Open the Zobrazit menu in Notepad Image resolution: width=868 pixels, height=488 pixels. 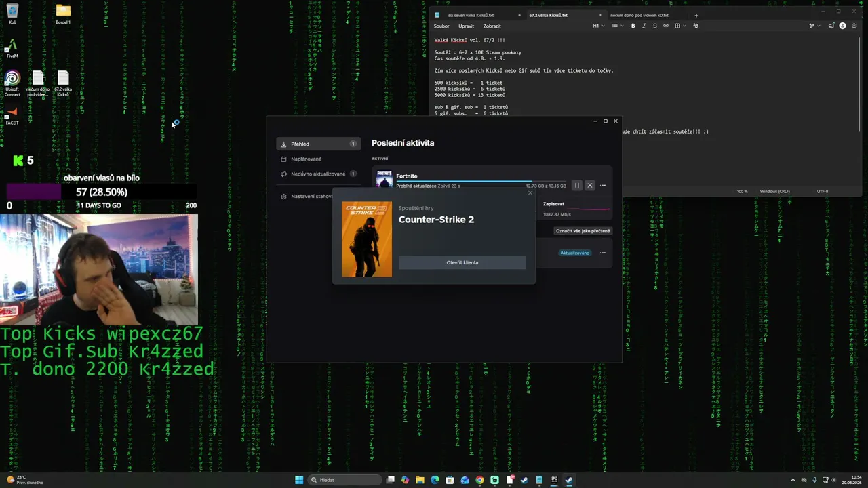click(492, 26)
